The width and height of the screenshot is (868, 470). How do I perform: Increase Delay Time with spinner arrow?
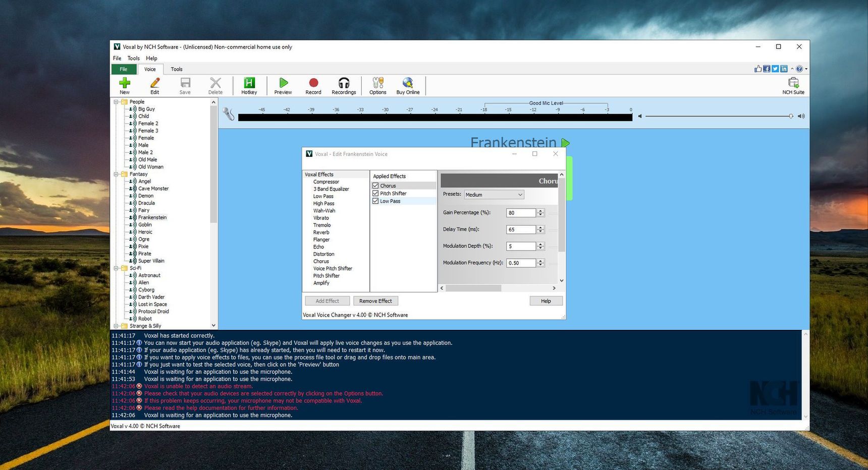click(x=540, y=227)
